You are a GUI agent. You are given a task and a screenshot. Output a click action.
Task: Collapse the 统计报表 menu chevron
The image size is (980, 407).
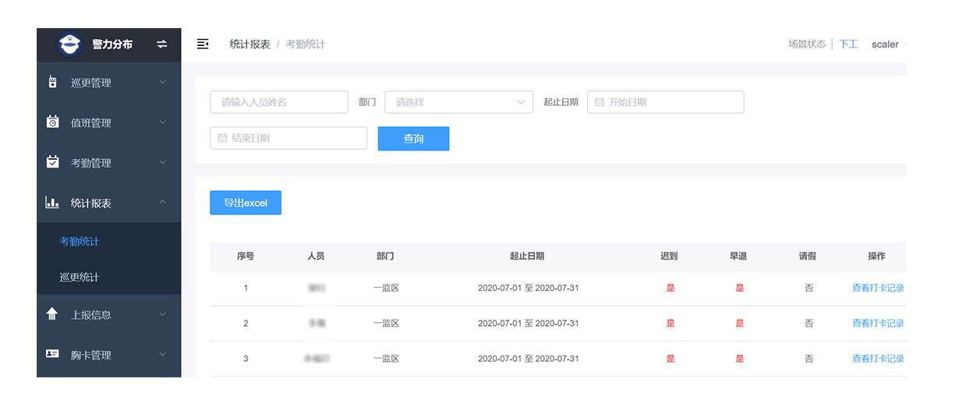(x=162, y=203)
